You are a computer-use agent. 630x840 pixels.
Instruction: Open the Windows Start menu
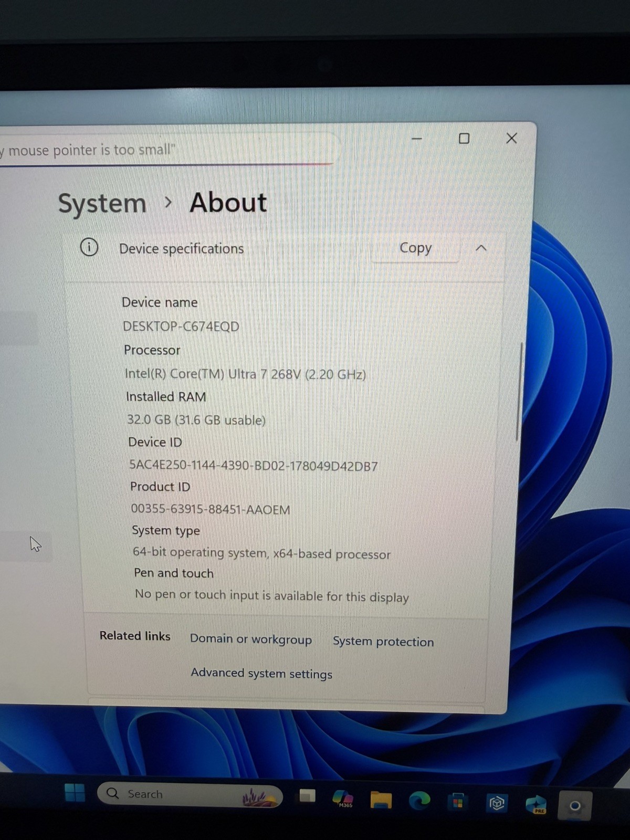click(x=75, y=793)
